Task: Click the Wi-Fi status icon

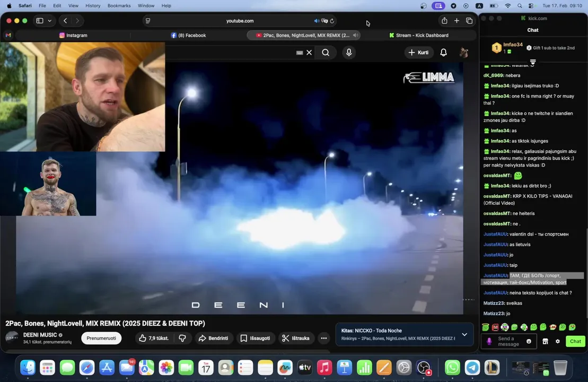Action: (x=508, y=6)
